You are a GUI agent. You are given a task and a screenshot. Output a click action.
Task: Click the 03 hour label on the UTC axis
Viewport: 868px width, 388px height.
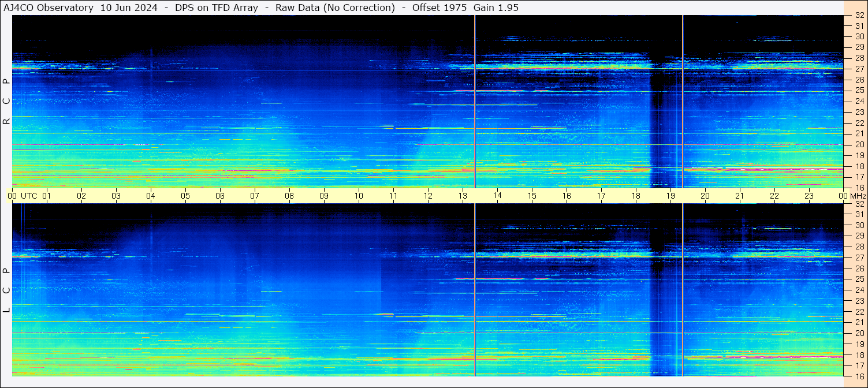pos(116,196)
